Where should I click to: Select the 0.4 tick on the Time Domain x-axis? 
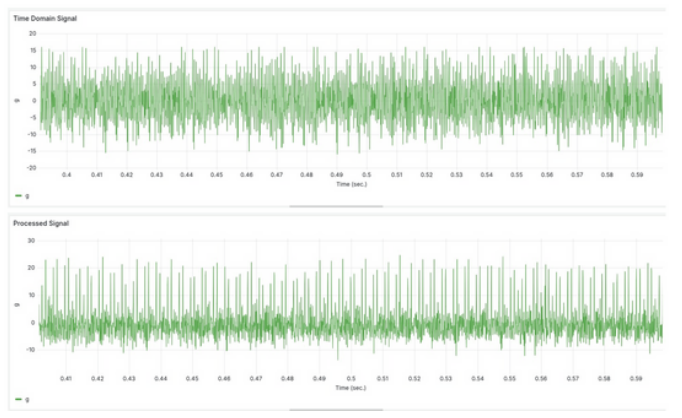click(x=67, y=175)
